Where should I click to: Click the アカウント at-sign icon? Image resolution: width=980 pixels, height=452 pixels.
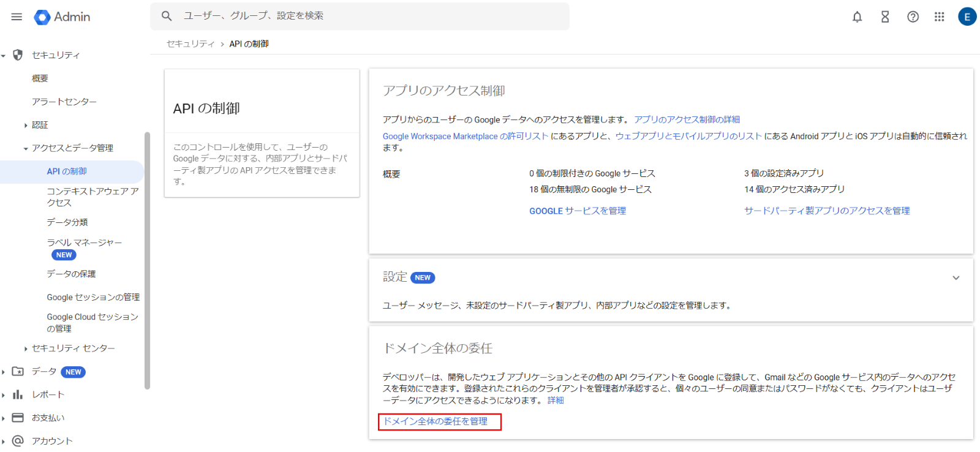click(x=18, y=441)
